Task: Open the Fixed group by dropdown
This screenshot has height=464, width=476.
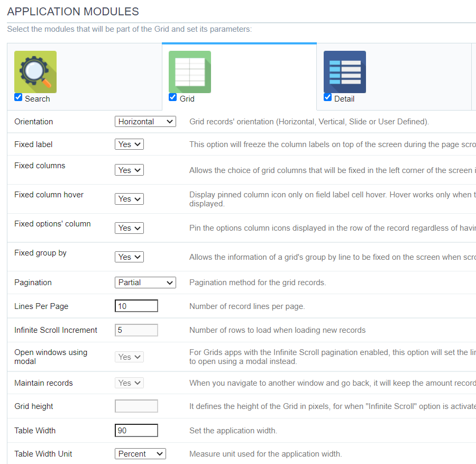Action: point(129,257)
